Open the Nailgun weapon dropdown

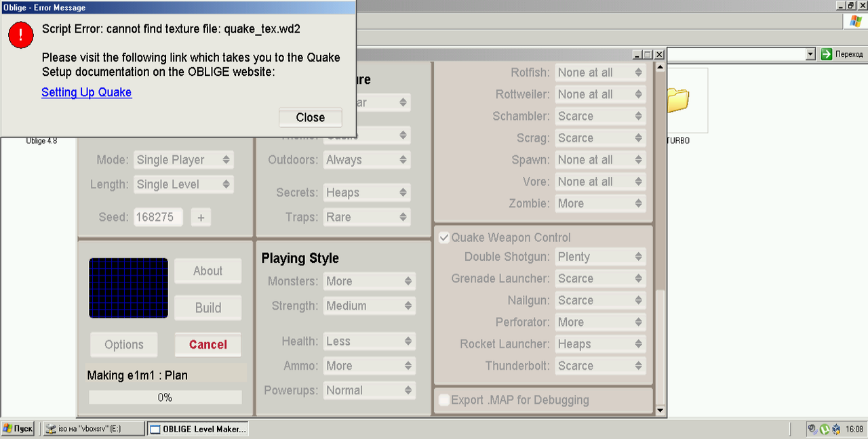(x=600, y=300)
